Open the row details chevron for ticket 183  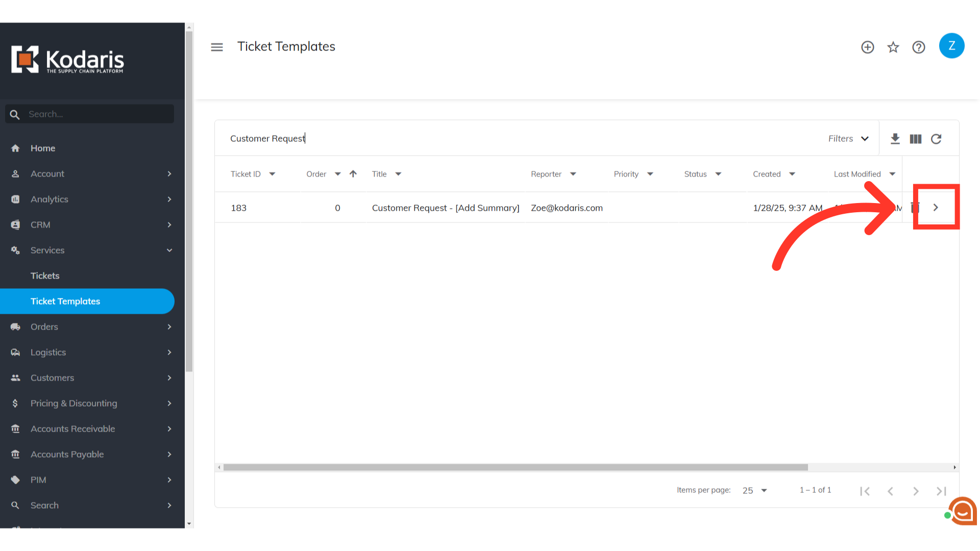click(x=936, y=207)
